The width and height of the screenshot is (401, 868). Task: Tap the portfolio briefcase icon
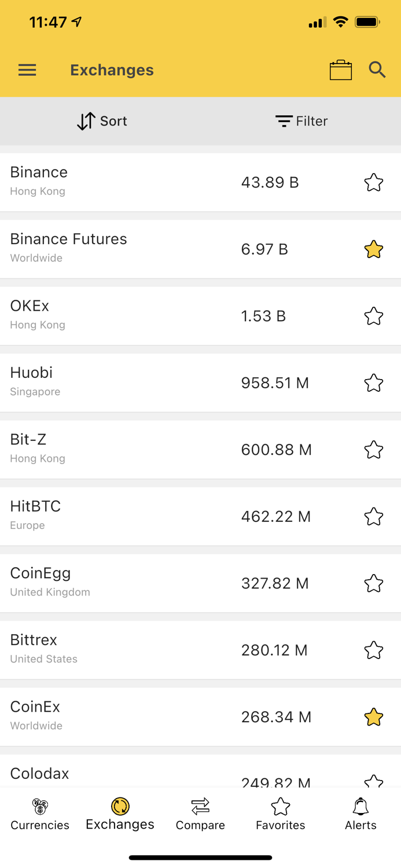[341, 69]
